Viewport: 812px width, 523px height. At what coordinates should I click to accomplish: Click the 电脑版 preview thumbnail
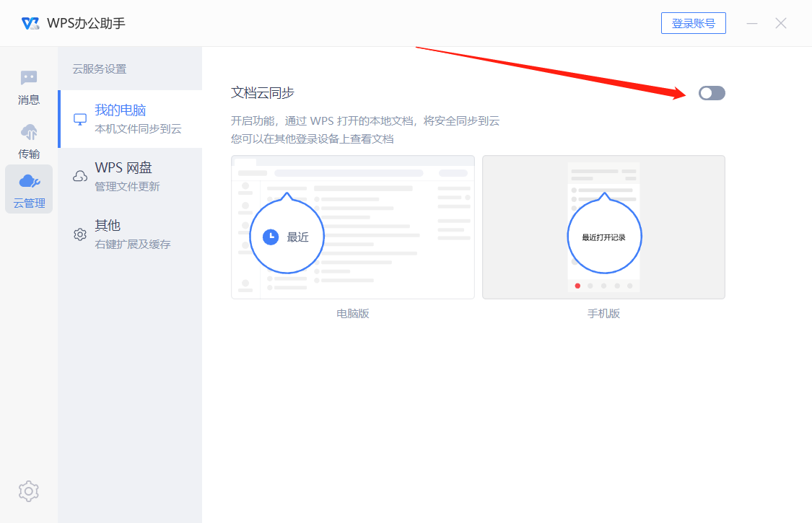click(353, 227)
